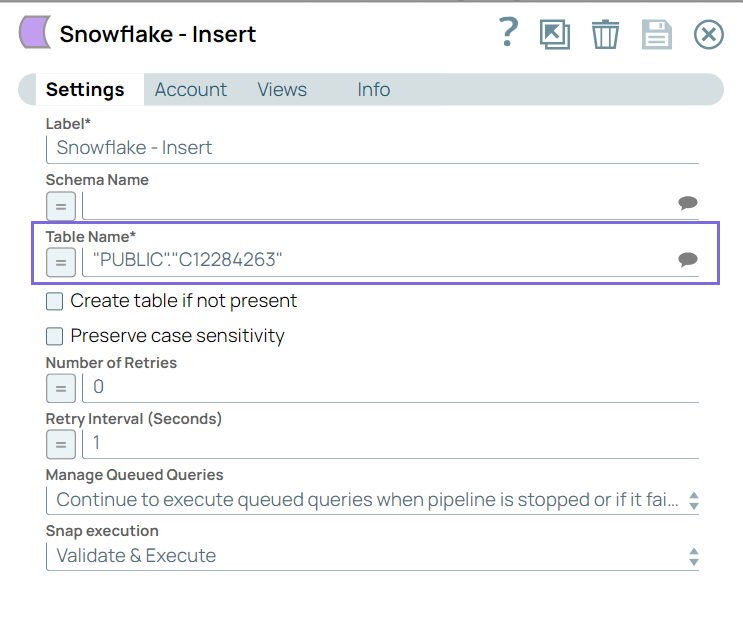The height and width of the screenshot is (621, 743).
Task: Switch to the Info tab
Action: click(x=374, y=90)
